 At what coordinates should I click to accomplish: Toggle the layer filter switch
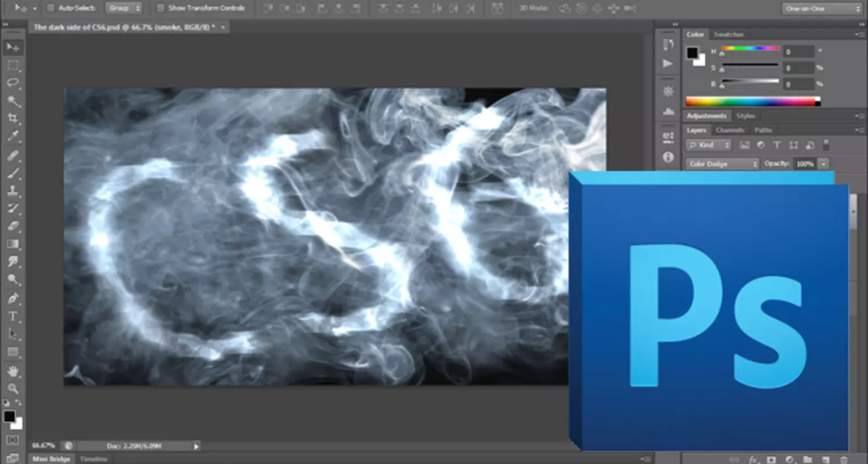[x=826, y=145]
